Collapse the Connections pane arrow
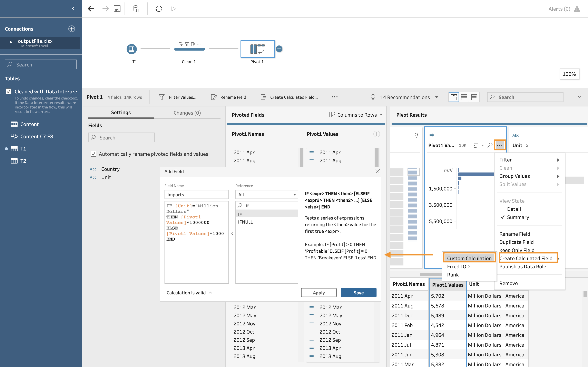Viewport: 588px width, 367px height. (73, 9)
